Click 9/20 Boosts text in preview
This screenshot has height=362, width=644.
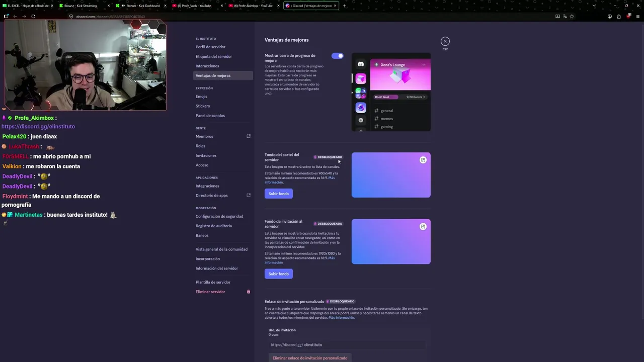(416, 97)
